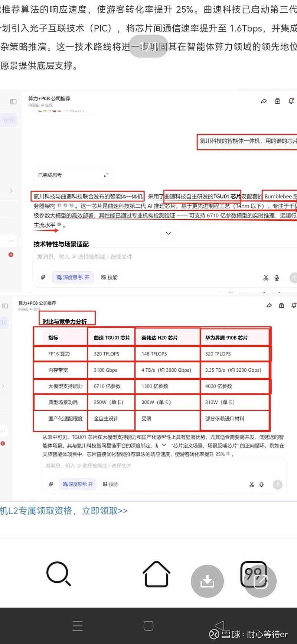Click the cell 3100 Gbps
The image size is (297, 644).
click(x=105, y=370)
